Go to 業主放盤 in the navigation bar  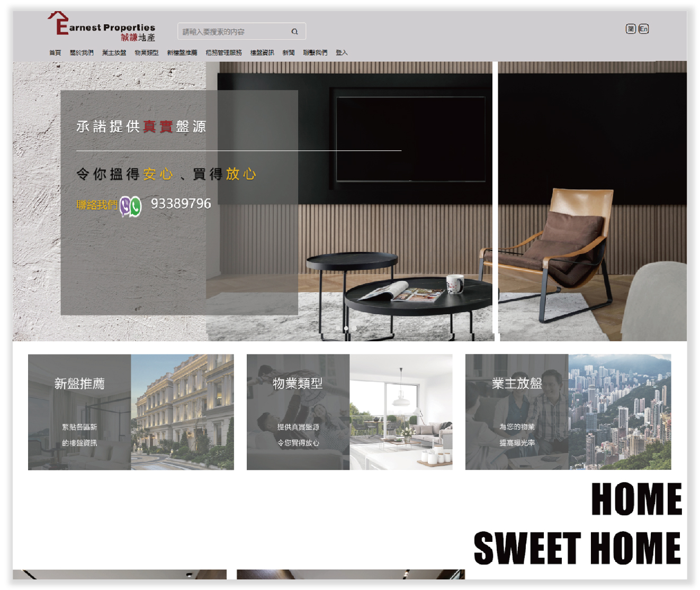[x=114, y=53]
